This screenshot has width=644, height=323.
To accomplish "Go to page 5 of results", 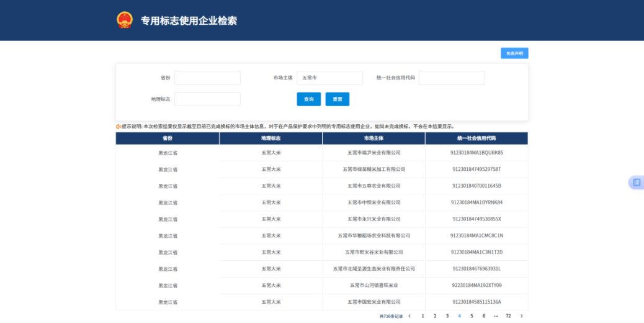I will tap(472, 316).
